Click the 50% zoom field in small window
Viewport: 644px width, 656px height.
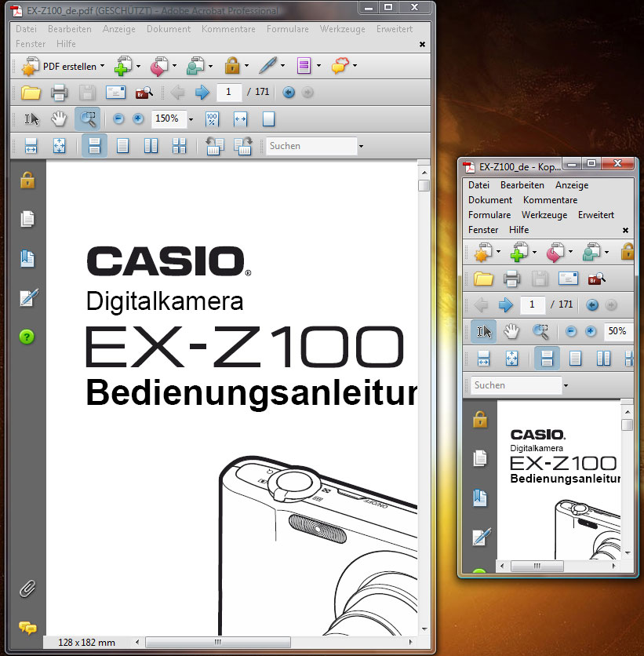617,331
